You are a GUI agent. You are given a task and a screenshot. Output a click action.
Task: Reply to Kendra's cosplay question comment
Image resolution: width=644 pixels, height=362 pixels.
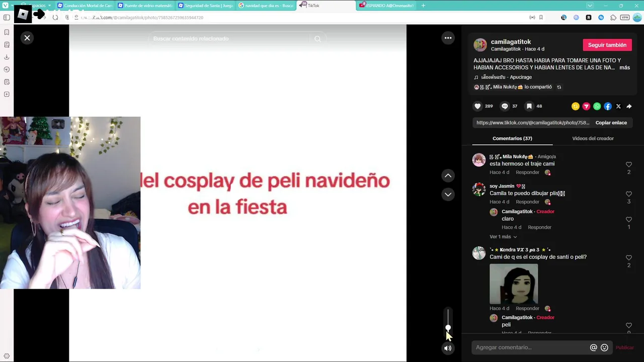[527, 309]
